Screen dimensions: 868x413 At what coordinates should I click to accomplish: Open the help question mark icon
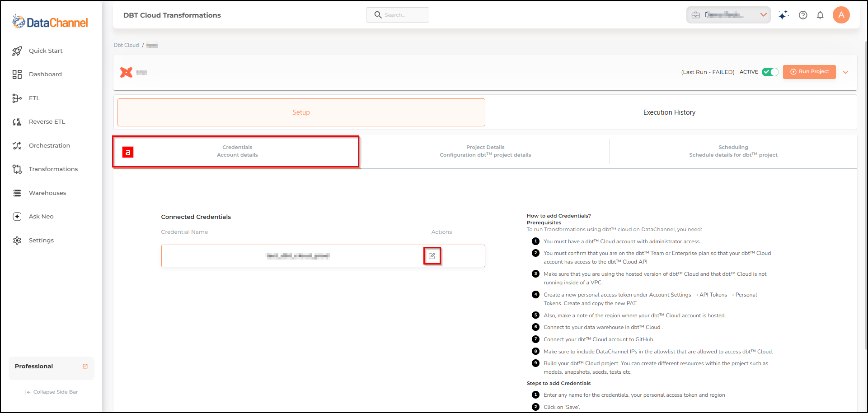click(803, 15)
